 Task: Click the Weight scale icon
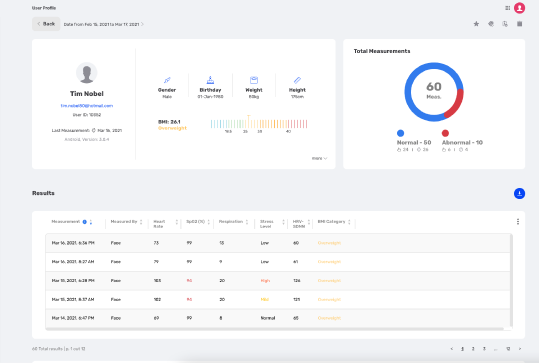(x=254, y=80)
